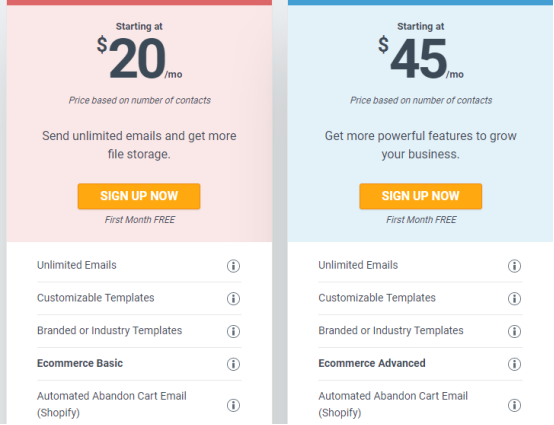This screenshot has height=425, width=554.
Task: Select the Ecommerce Advanced feature label
Action: click(x=372, y=363)
